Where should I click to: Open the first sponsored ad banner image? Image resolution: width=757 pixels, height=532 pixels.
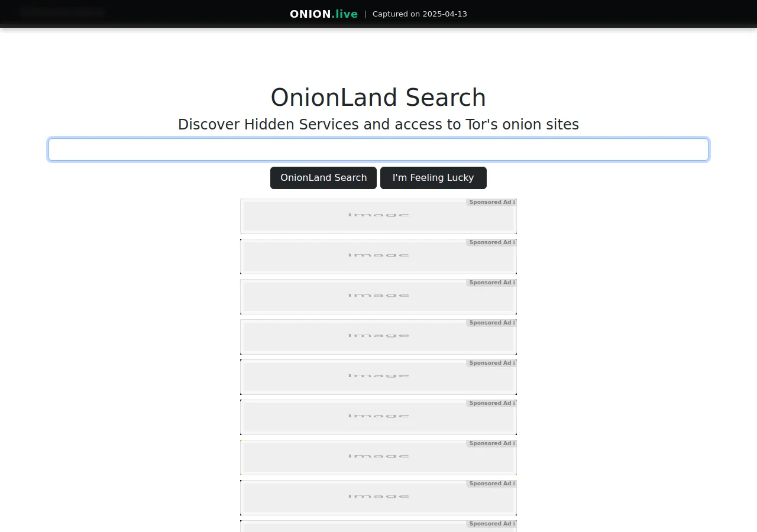click(378, 216)
